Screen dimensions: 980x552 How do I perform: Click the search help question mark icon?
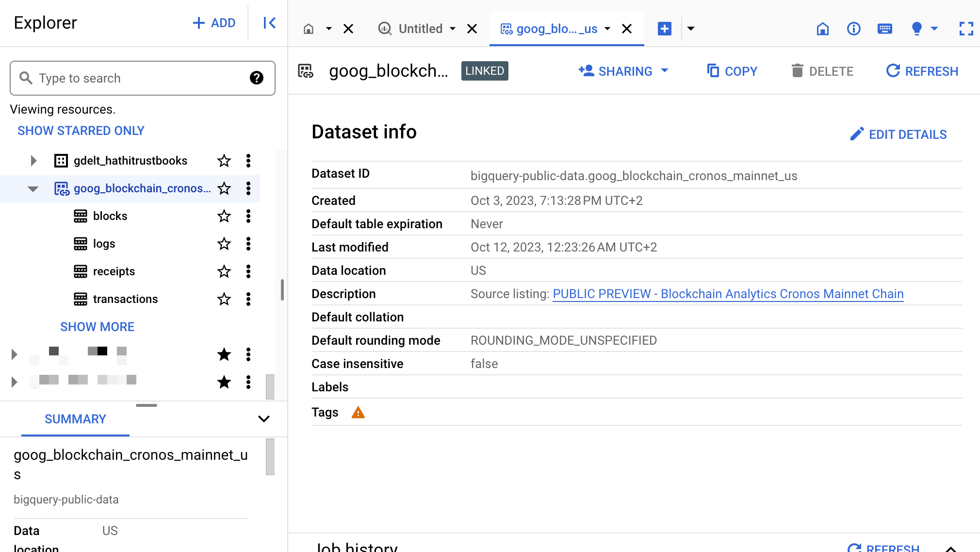point(256,78)
